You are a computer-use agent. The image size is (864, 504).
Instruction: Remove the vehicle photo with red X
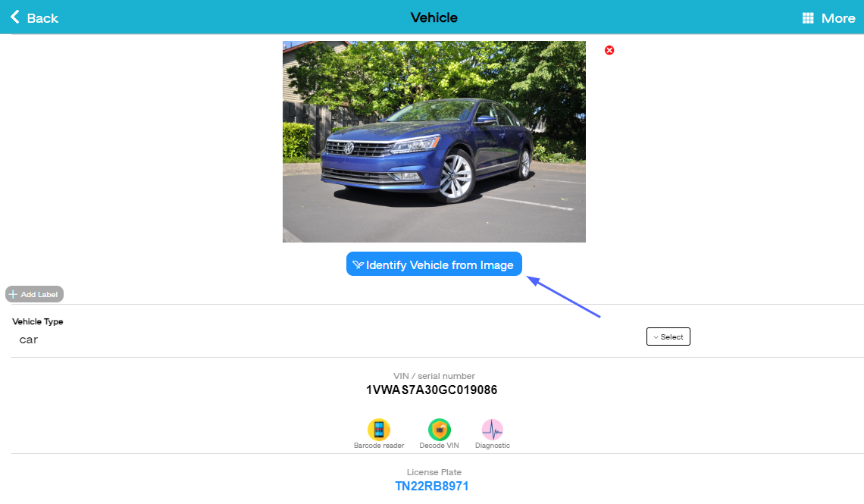coord(609,50)
